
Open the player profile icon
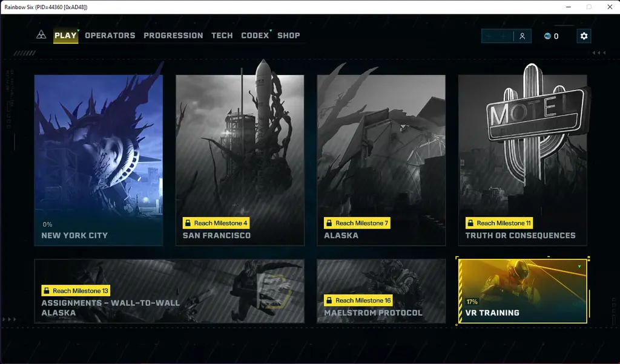pyautogui.click(x=523, y=36)
